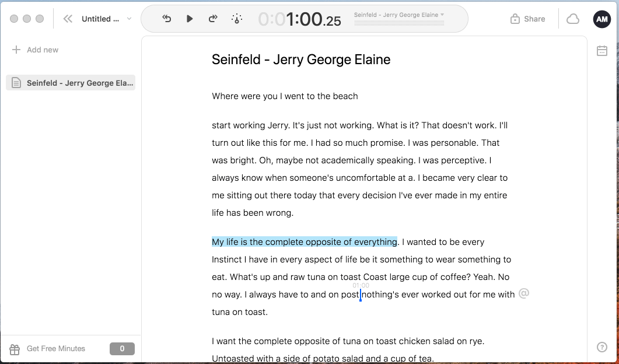The image size is (619, 364).
Task: Click the @ mention icon beside paragraph
Action: pos(523,293)
